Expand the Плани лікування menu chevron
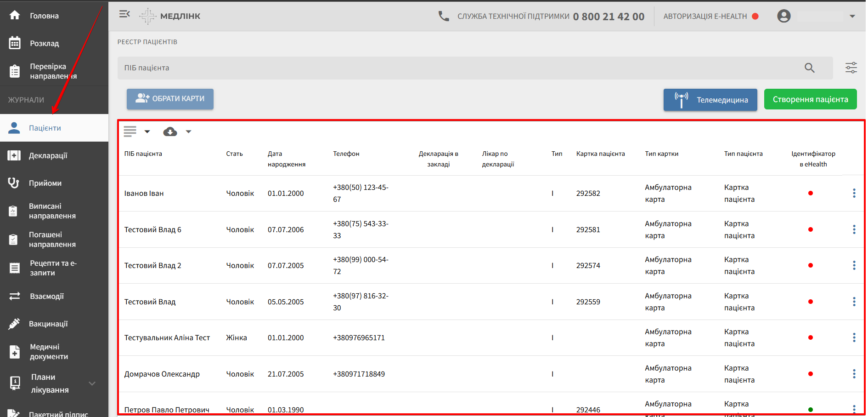Screen dimensions: 868x417 click(x=92, y=383)
